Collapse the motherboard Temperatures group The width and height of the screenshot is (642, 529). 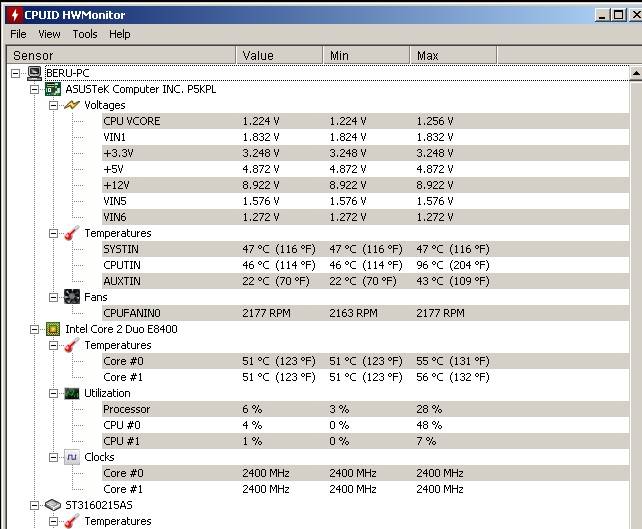53,233
